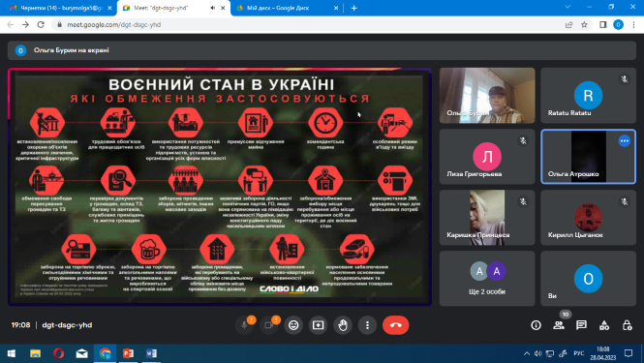
Task: Click the share page icon in address bar
Action: click(x=568, y=24)
